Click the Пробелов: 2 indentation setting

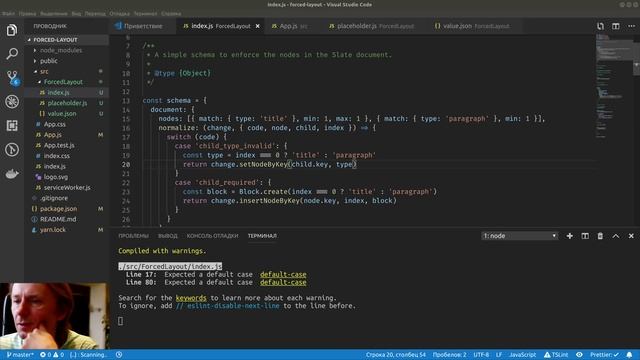(449, 355)
